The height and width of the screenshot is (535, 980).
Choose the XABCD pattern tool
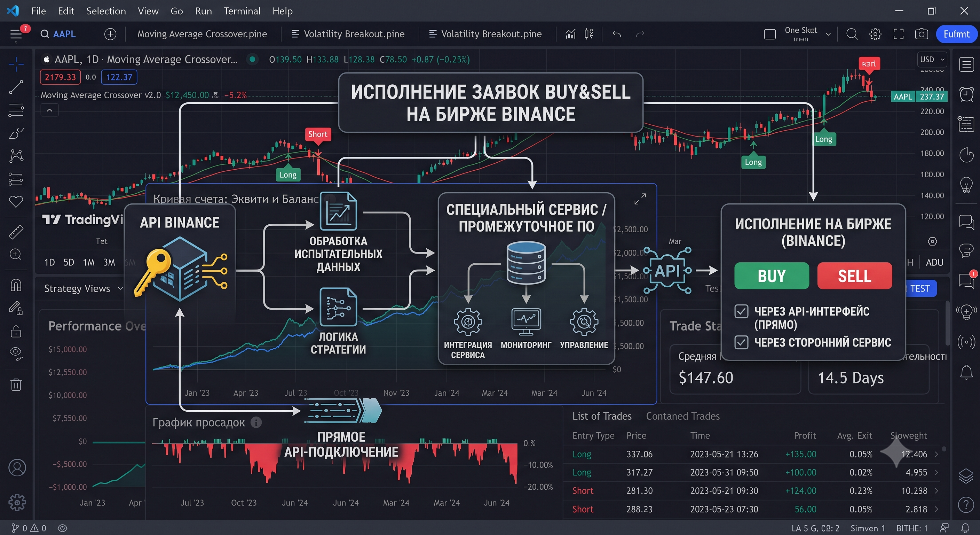[x=16, y=156]
